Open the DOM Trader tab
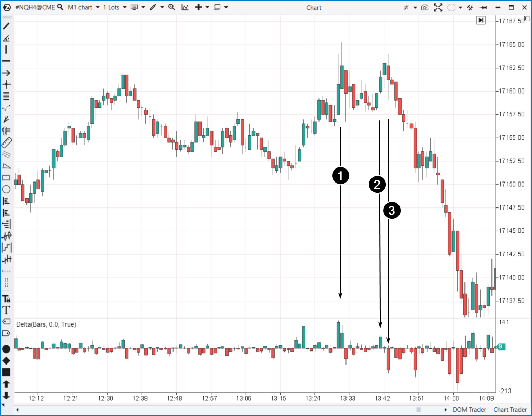This screenshot has width=532, height=416. [x=469, y=410]
